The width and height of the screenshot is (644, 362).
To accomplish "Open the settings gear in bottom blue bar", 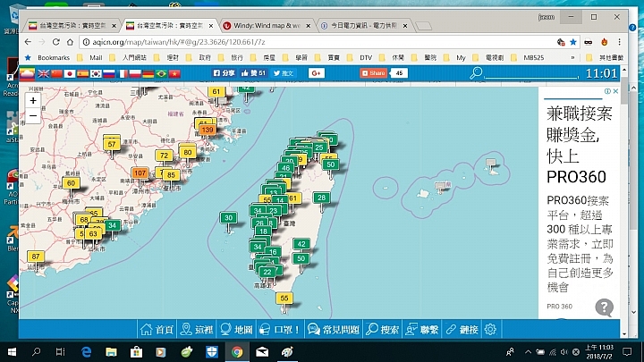I will pos(490,329).
